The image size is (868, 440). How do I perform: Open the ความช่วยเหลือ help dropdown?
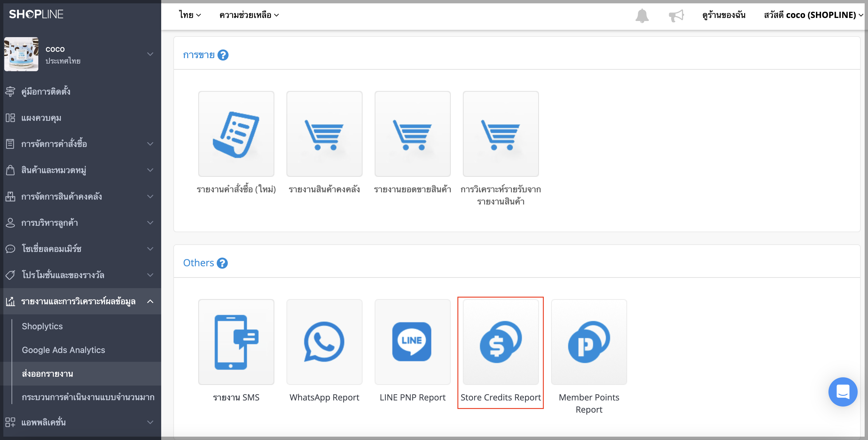click(249, 15)
